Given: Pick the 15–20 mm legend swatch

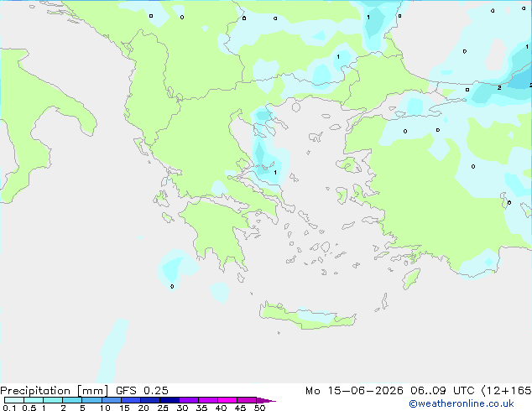Looking at the screenshot, I should click(130, 400).
